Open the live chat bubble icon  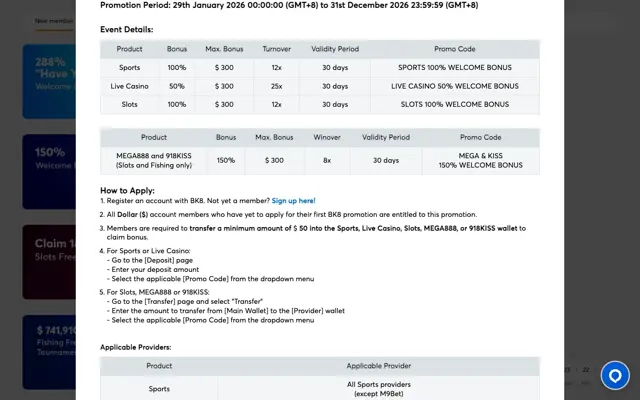click(615, 375)
